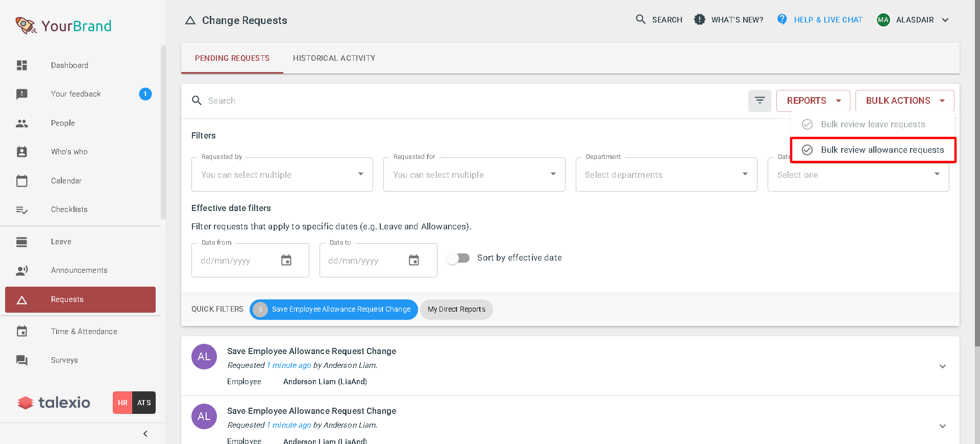Click the Surveys chat icon

click(x=22, y=360)
